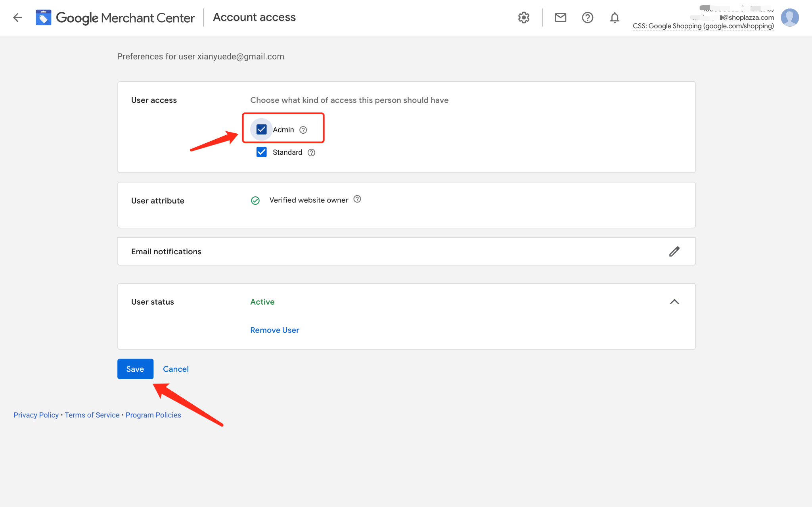Click the Google Merchant Center logo
This screenshot has width=812, height=507.
115,17
